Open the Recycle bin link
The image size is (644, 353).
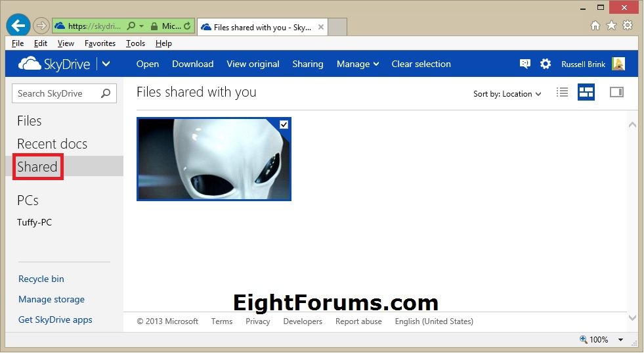(41, 279)
